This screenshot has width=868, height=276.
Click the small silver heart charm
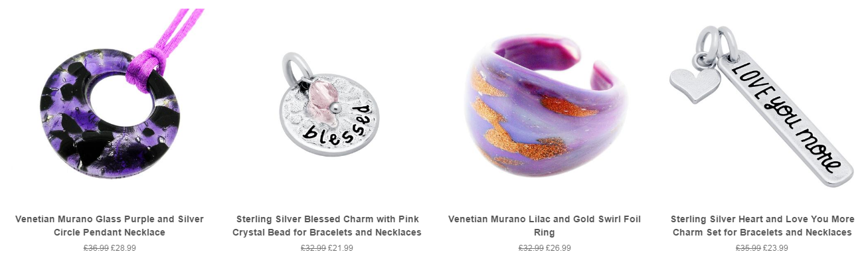click(695, 84)
